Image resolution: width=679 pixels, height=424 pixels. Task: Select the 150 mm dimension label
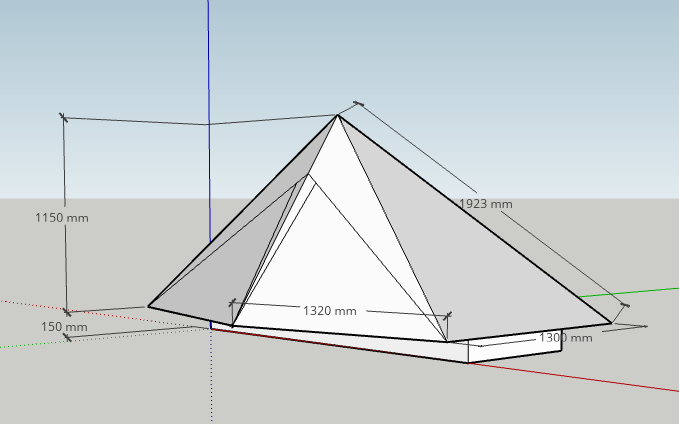pyautogui.click(x=64, y=327)
